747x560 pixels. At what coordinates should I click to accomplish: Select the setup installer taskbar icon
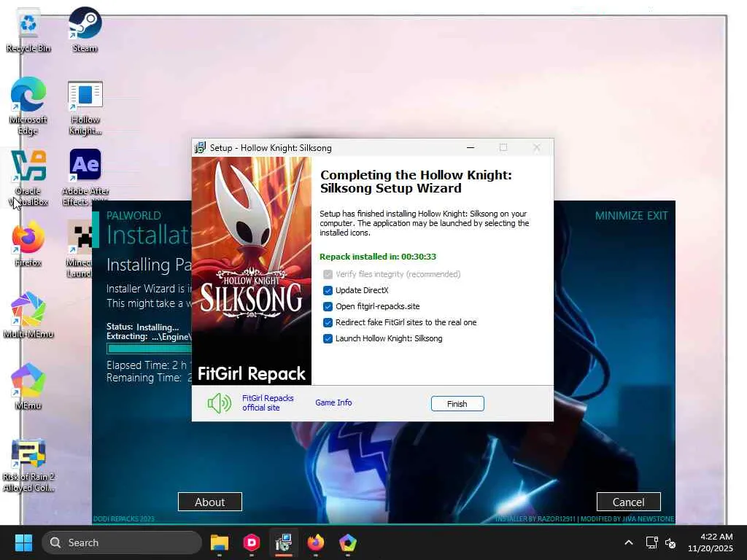(284, 542)
